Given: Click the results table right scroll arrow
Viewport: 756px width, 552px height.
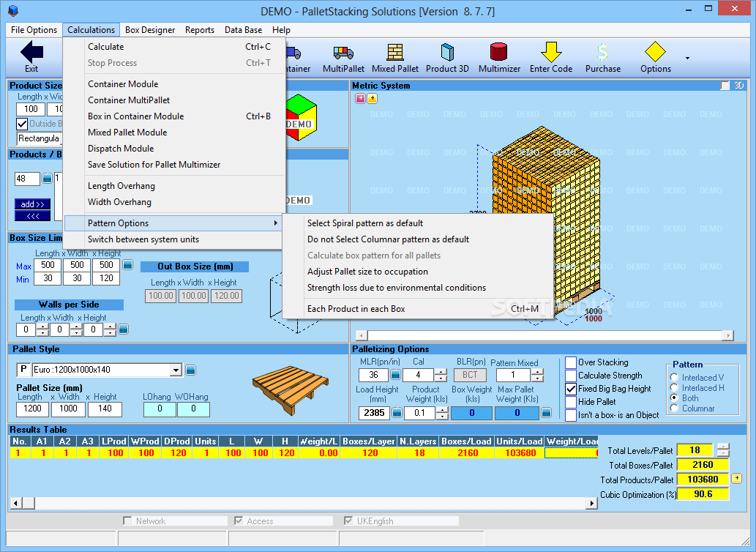Looking at the screenshot, I should (591, 503).
